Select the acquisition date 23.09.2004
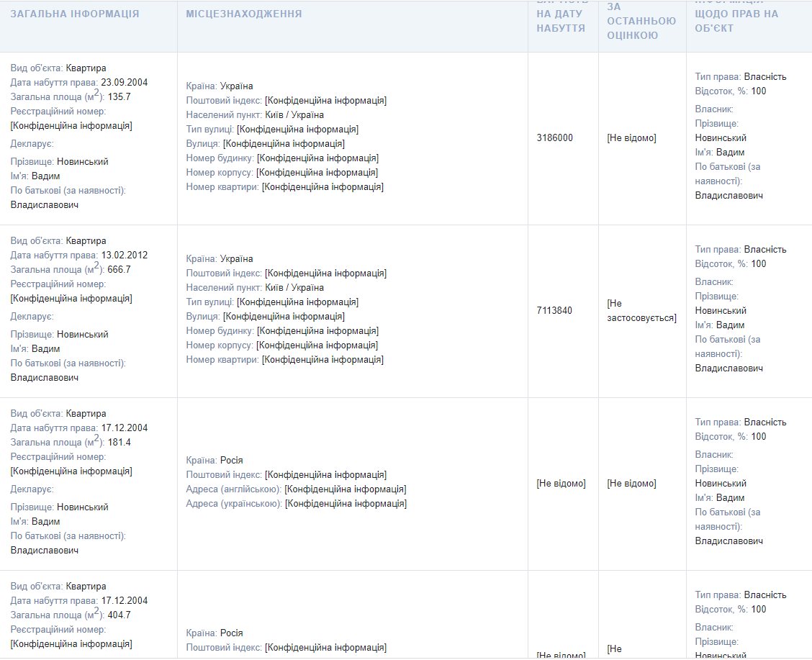Image resolution: width=812 pixels, height=660 pixels. click(x=124, y=82)
